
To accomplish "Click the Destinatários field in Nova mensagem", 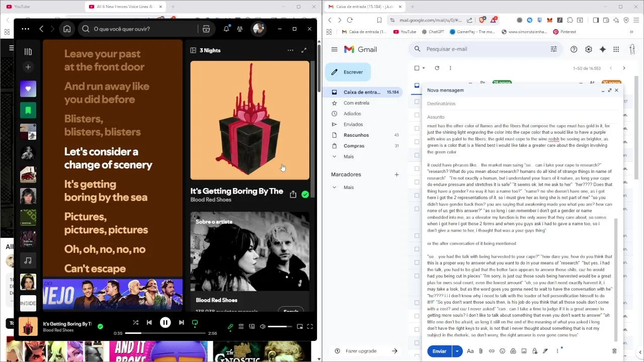I will [523, 104].
